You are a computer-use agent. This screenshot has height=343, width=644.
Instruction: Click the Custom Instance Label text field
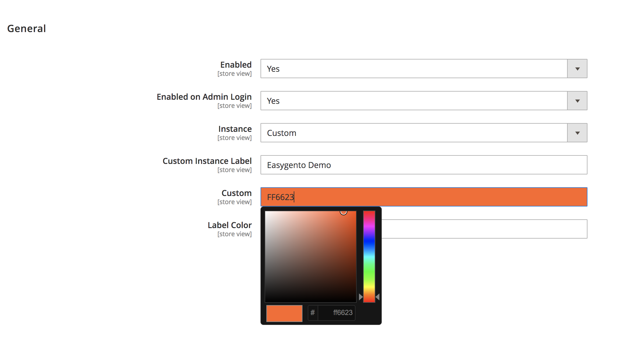coord(424,165)
